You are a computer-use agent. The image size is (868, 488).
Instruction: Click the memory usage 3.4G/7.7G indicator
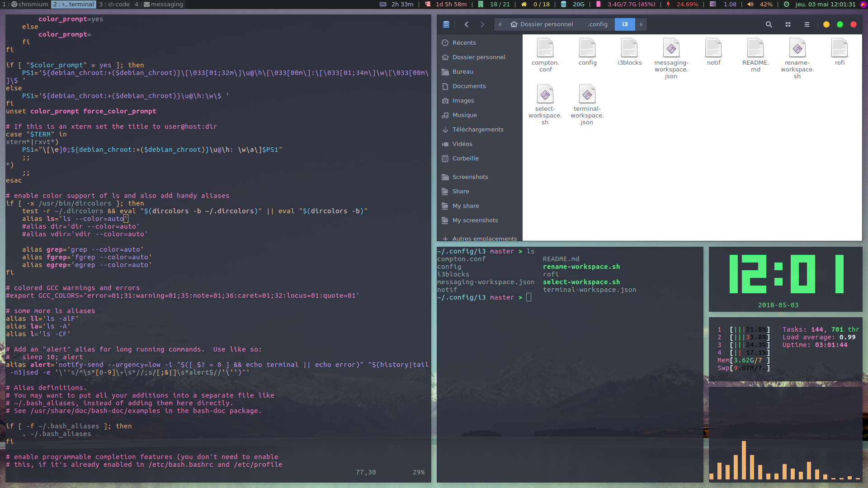(x=626, y=4)
